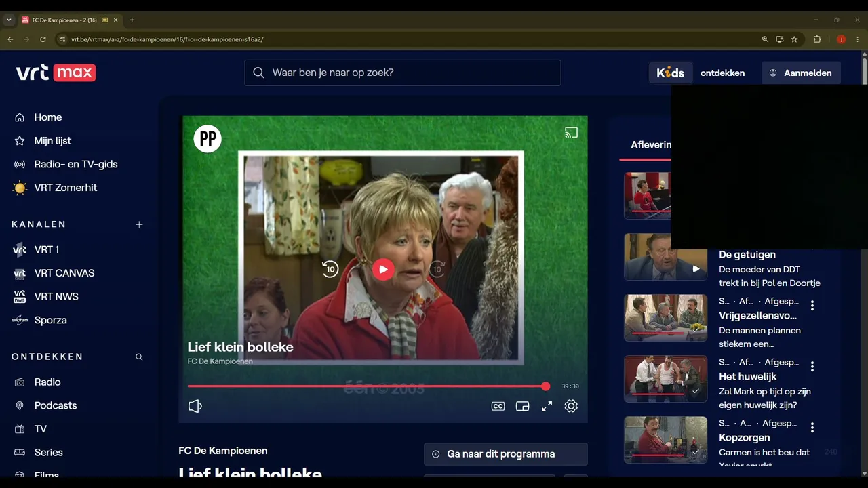Open the three-dot menu for Kopzorgen episode

(812, 428)
